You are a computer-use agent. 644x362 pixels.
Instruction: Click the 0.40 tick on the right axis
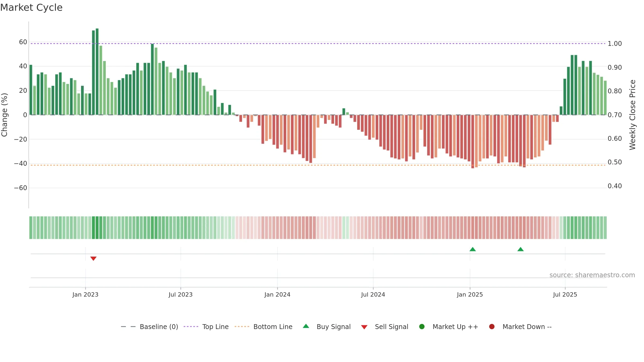point(615,186)
